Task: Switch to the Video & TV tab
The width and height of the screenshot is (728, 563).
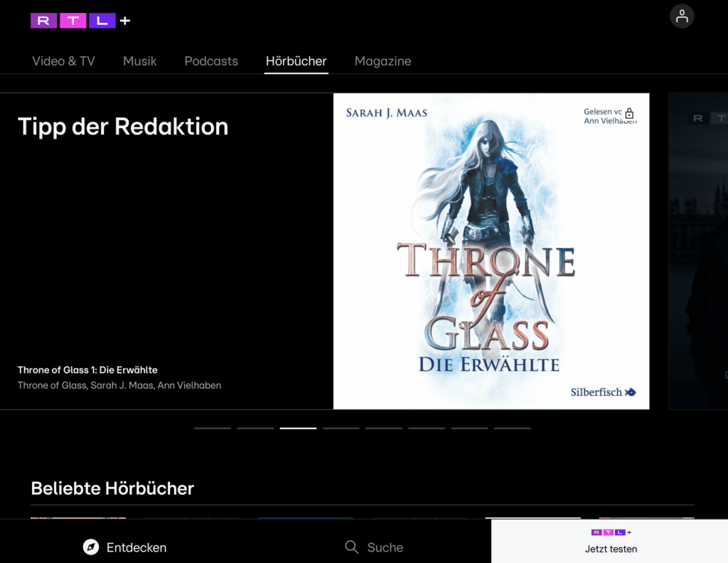Action: pyautogui.click(x=63, y=61)
